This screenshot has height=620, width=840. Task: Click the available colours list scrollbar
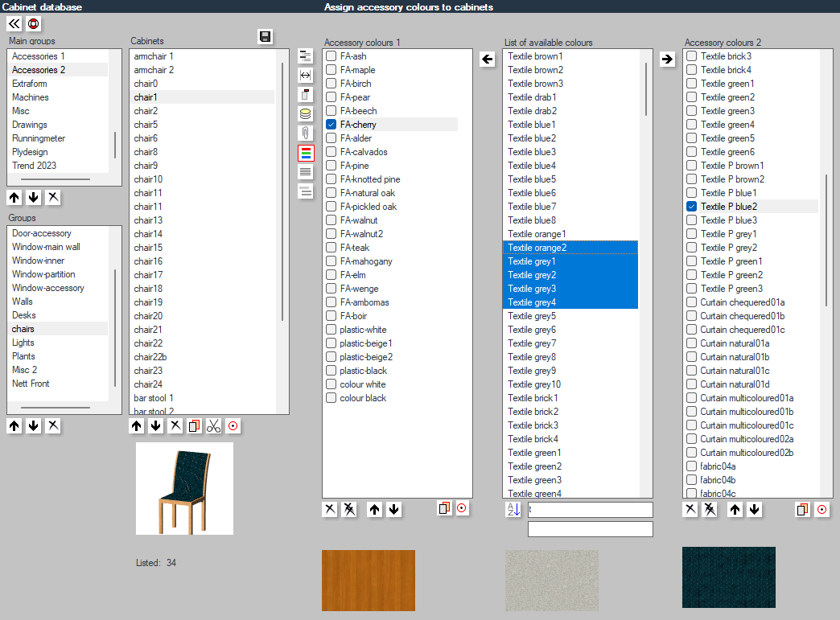645,89
